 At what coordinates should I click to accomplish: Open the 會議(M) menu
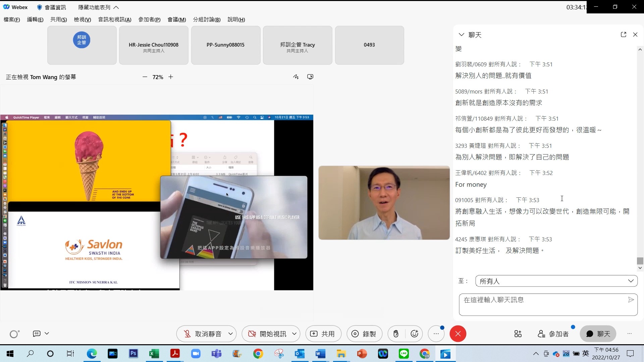coord(177,19)
